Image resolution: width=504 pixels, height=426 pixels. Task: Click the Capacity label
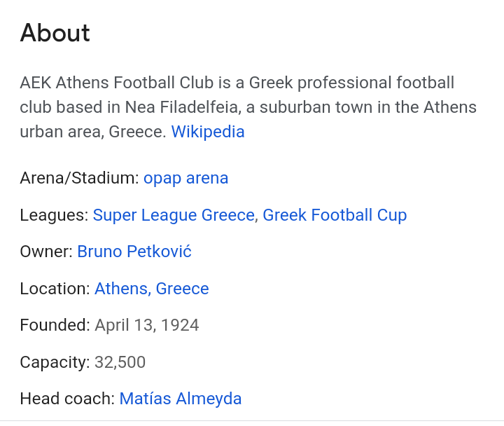(55, 362)
